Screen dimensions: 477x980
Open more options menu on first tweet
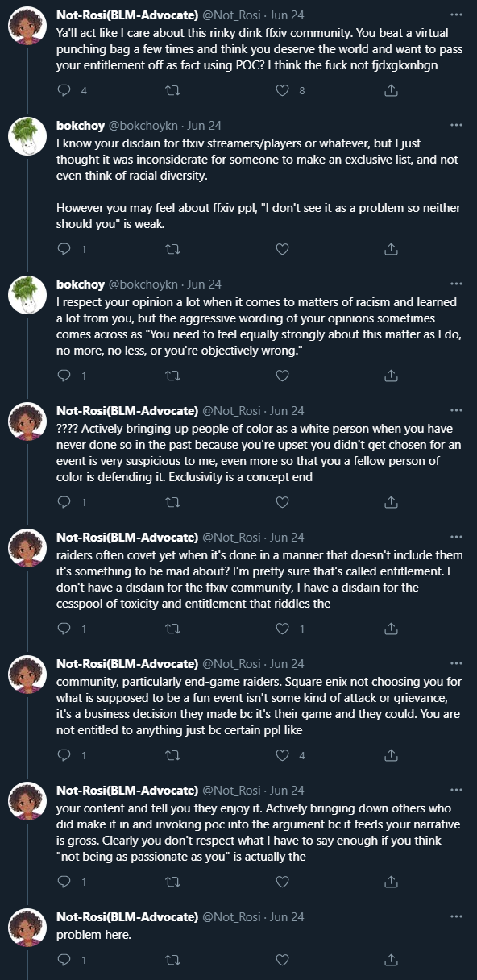click(457, 16)
